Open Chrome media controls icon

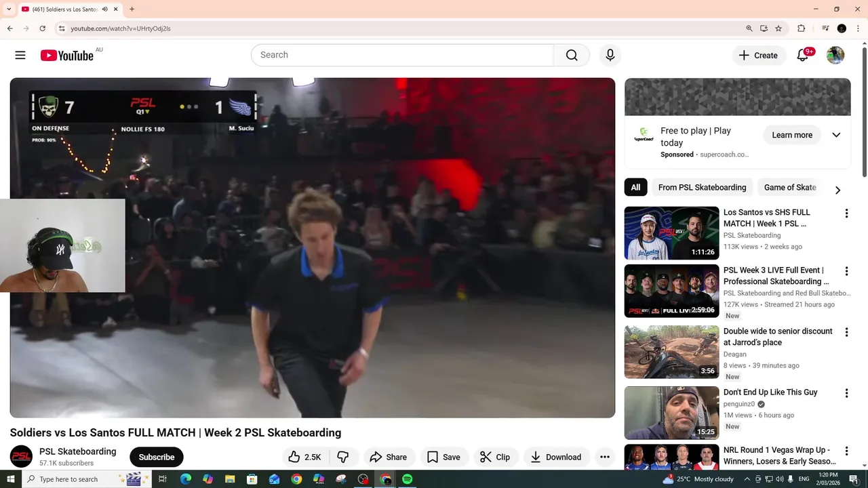click(x=825, y=28)
